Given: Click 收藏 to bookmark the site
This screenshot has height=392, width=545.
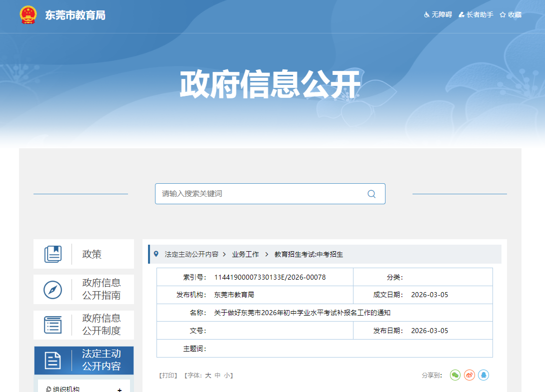Looking at the screenshot, I should coord(510,15).
